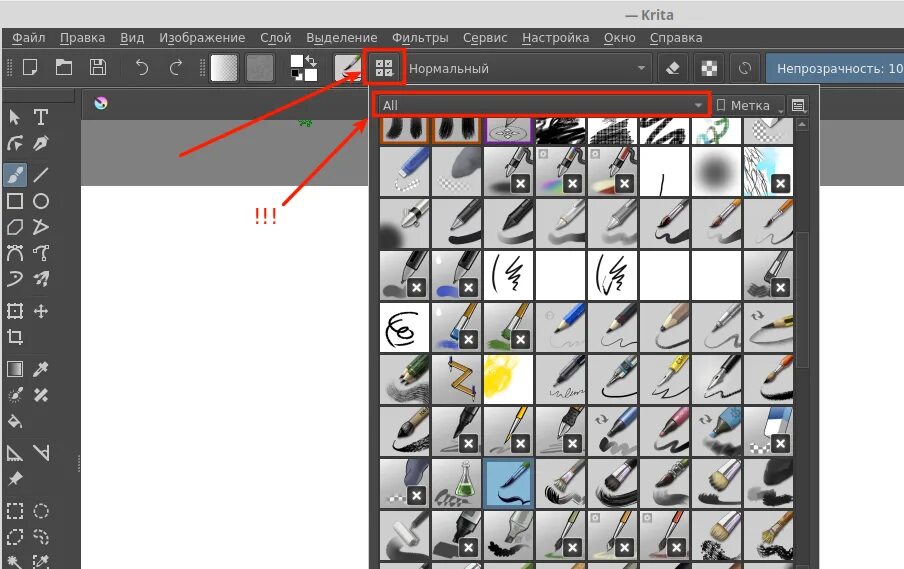The height and width of the screenshot is (569, 904).
Task: Select the Freehand Selection tool
Action: [40, 537]
